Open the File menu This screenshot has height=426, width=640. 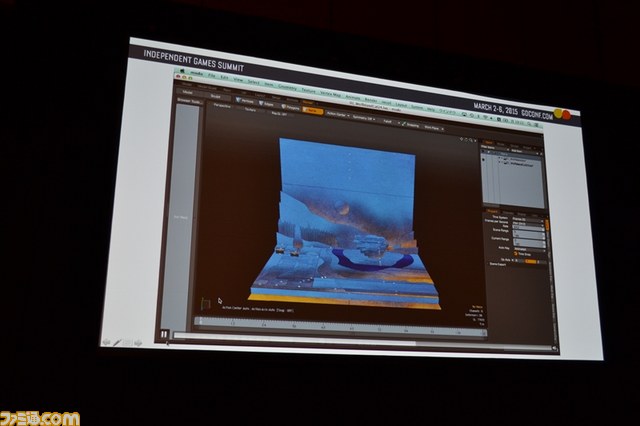click(212, 75)
